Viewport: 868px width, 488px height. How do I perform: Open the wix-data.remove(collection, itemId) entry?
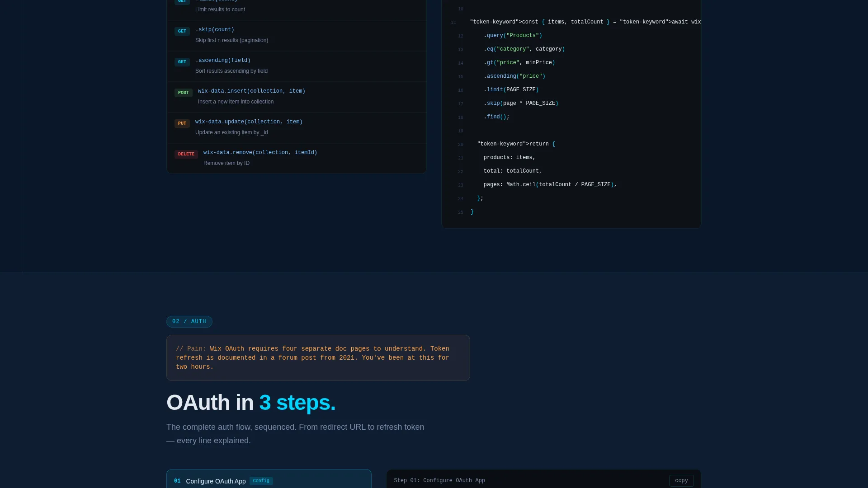pyautogui.click(x=297, y=158)
